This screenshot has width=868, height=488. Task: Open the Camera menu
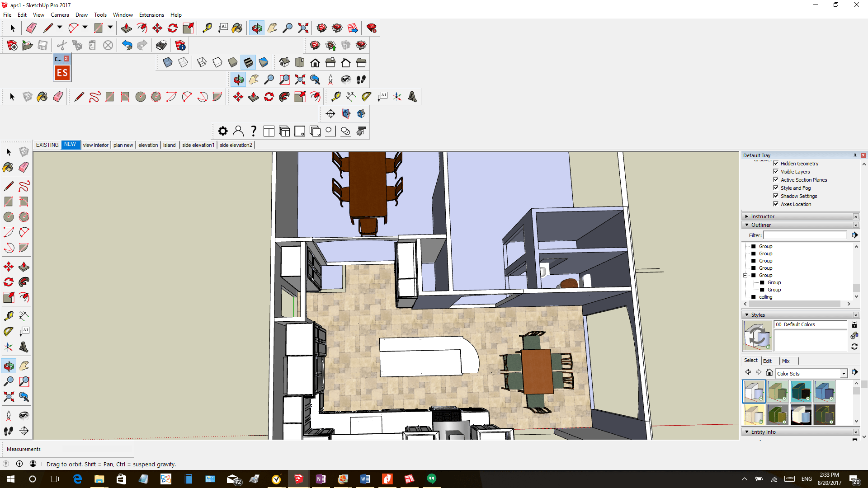(x=60, y=15)
